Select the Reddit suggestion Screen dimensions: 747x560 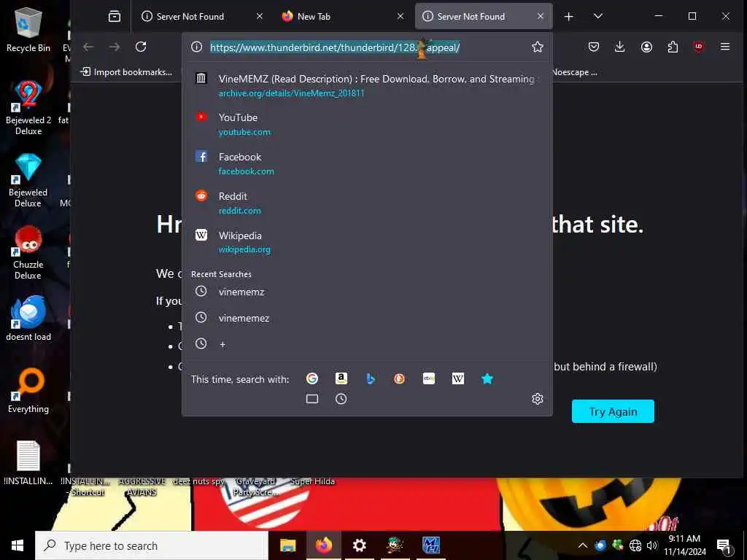[367, 203]
